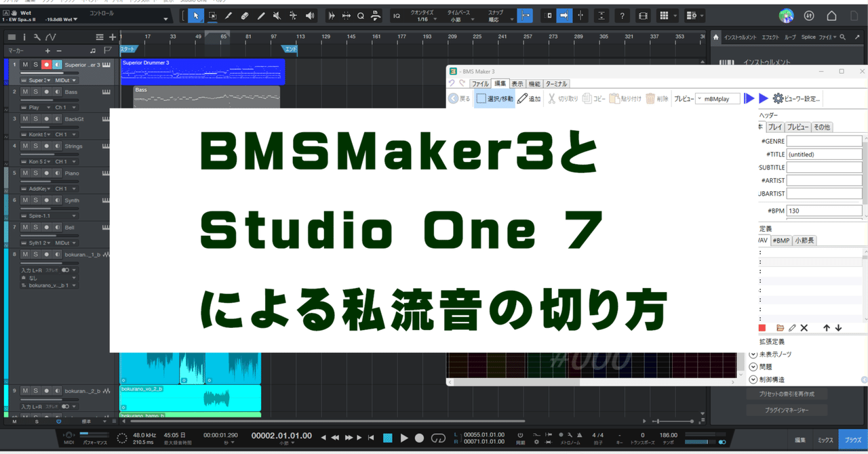Select the Paint tool in the toolbar
This screenshot has height=454, width=868.
pos(262,15)
